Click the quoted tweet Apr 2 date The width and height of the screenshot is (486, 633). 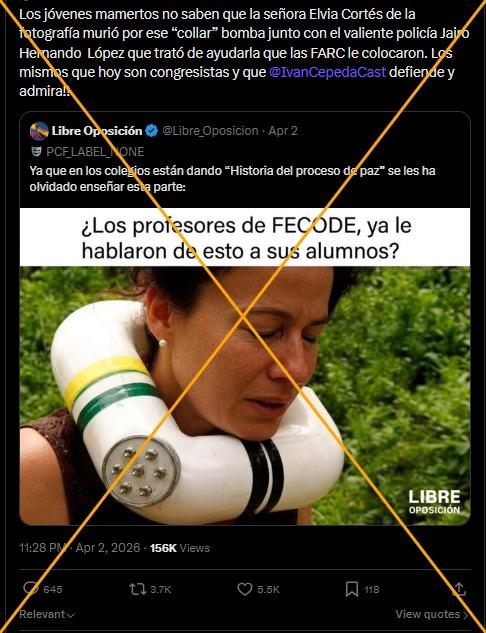pyautogui.click(x=283, y=131)
